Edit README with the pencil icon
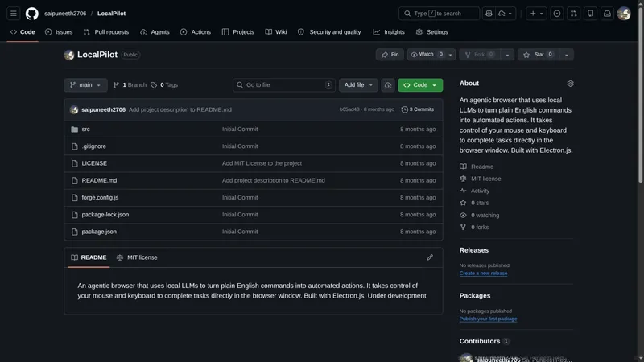Screen dimensions: 644x362 430,257
